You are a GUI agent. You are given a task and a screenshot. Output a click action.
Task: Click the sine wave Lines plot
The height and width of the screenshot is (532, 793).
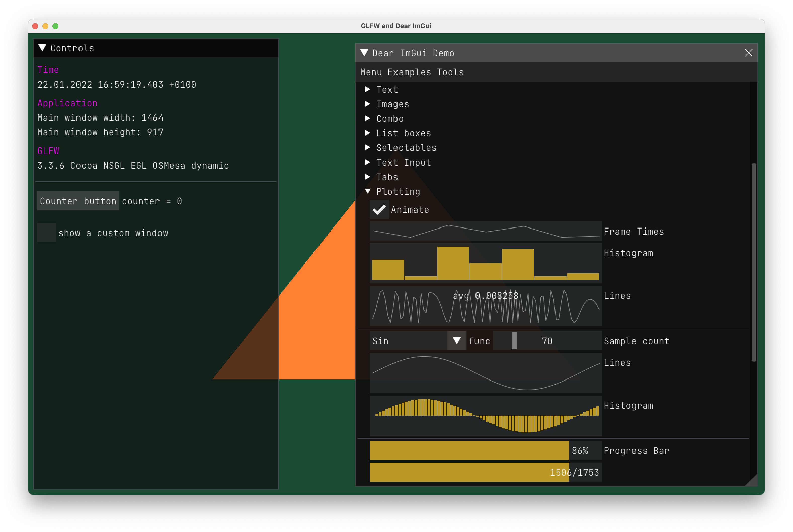486,373
